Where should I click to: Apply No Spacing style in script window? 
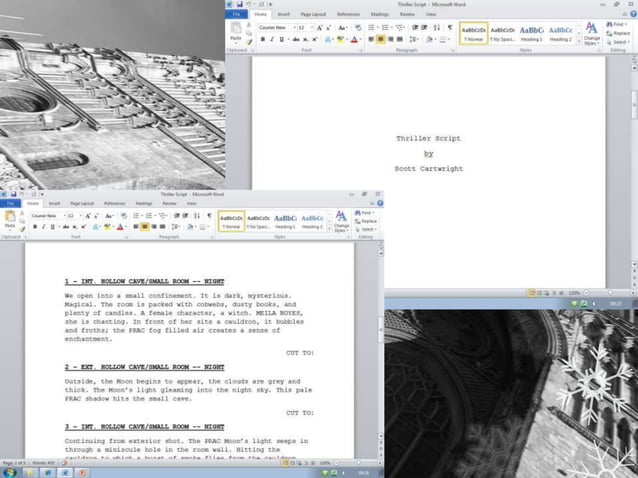pos(258,221)
